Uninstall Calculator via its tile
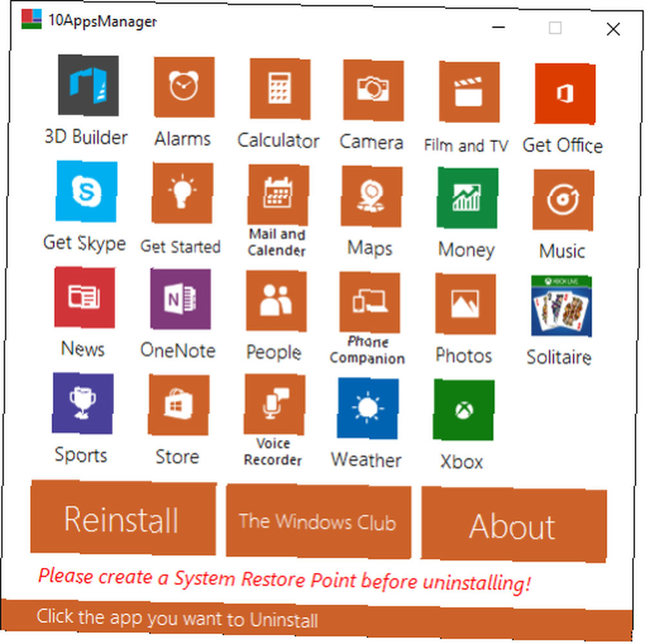 click(280, 89)
